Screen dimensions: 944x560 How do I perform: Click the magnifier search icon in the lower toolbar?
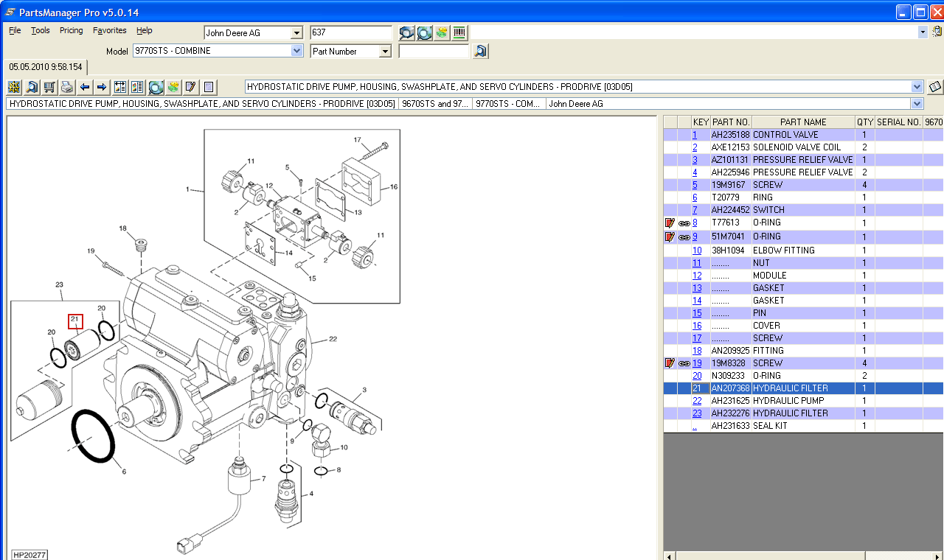(x=32, y=87)
